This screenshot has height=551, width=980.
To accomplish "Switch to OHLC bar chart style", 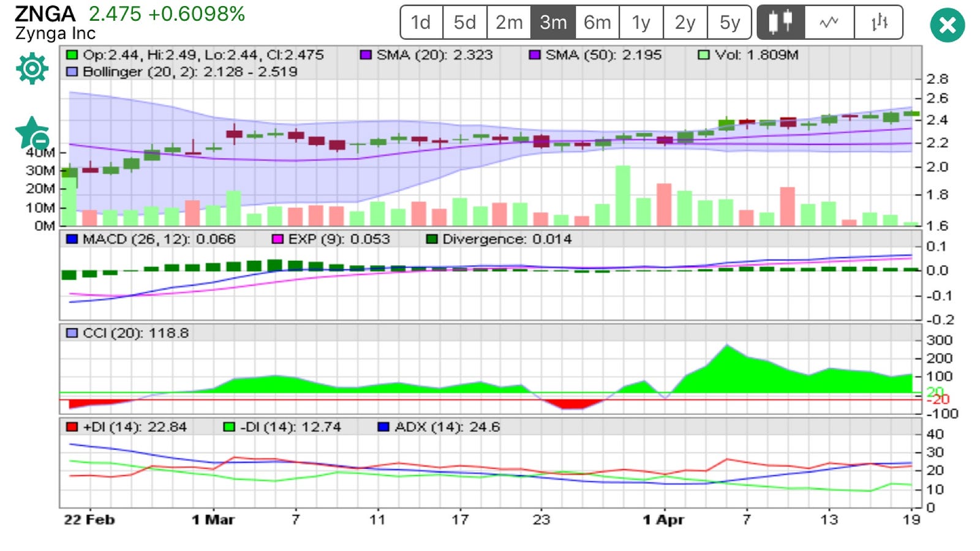I will pos(878,23).
